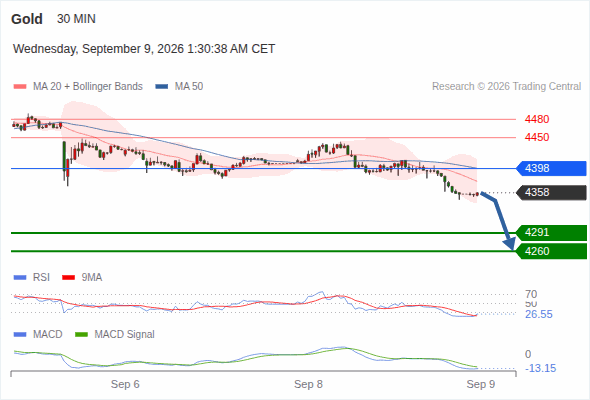Click the RSI value 26.55
The height and width of the screenshot is (400, 590).
(539, 315)
